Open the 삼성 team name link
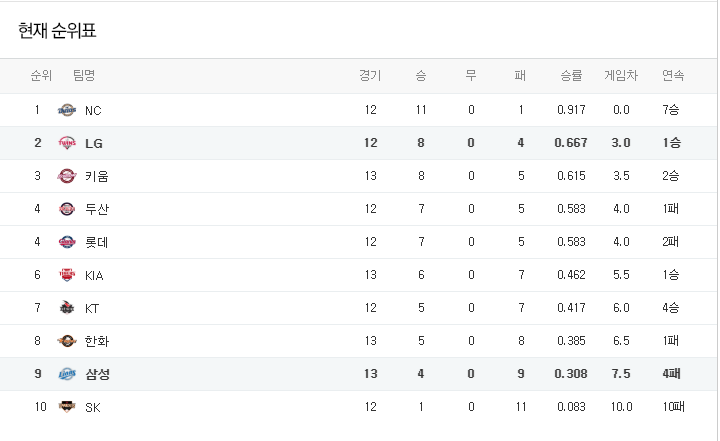 click(x=97, y=374)
